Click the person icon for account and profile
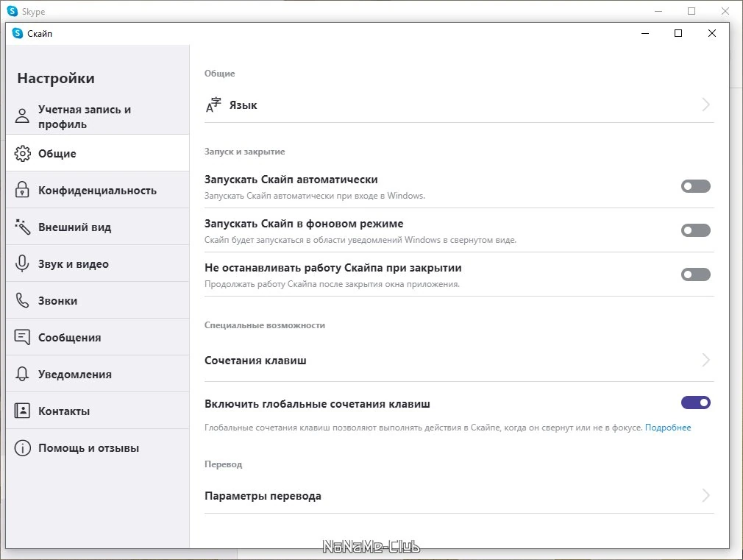This screenshot has height=560, width=743. coord(22,116)
